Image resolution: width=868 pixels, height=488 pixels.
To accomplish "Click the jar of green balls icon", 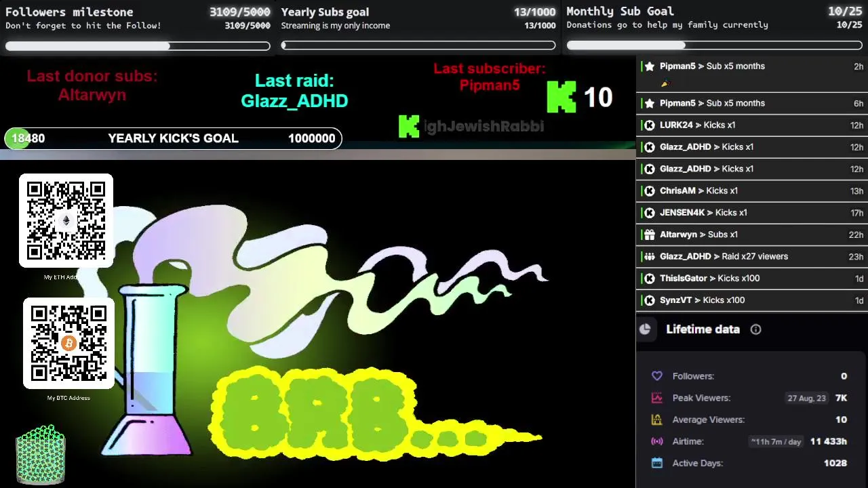I will [x=41, y=454].
